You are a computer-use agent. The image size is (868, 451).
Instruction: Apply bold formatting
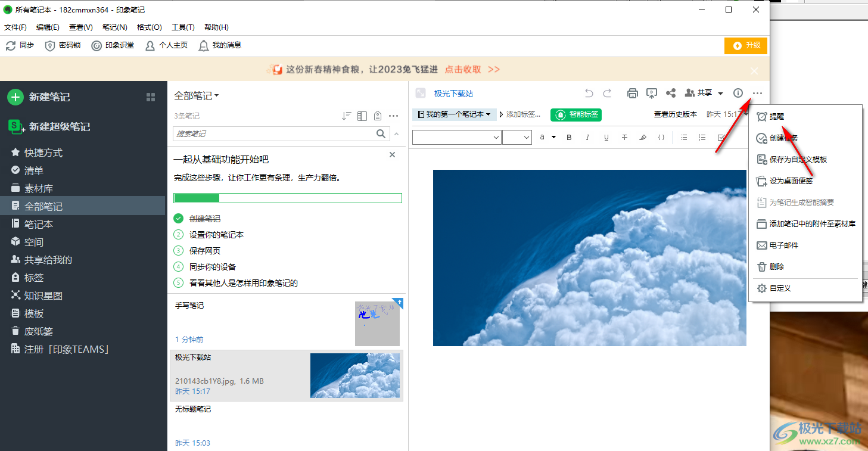[569, 138]
